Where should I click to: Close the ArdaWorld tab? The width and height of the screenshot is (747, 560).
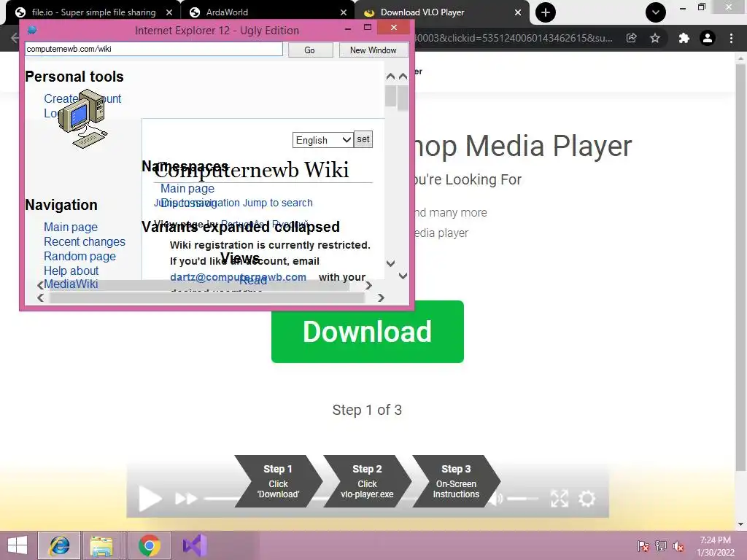pyautogui.click(x=344, y=12)
